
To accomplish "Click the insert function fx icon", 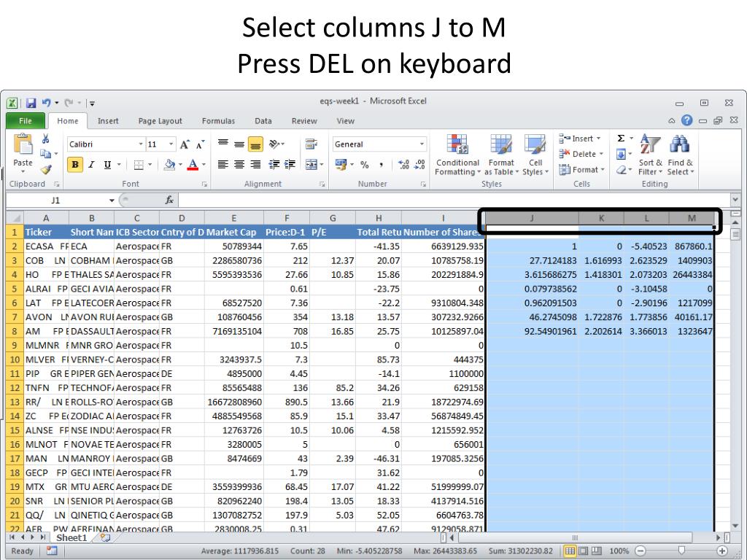I will point(169,200).
